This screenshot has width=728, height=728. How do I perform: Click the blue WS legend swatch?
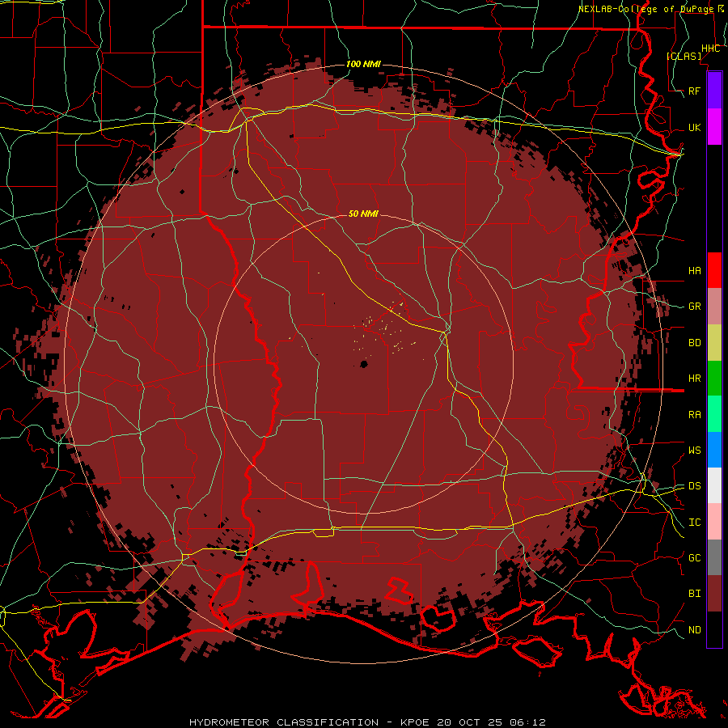coord(714,450)
